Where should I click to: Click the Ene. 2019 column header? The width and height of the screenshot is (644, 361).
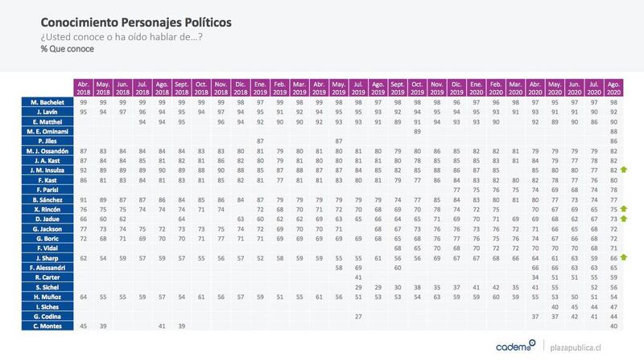260,88
